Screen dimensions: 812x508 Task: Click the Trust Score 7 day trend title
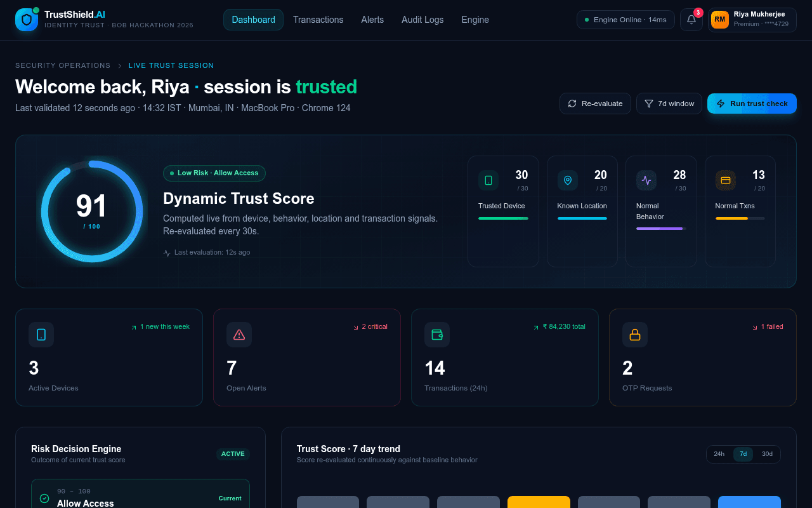click(348, 449)
